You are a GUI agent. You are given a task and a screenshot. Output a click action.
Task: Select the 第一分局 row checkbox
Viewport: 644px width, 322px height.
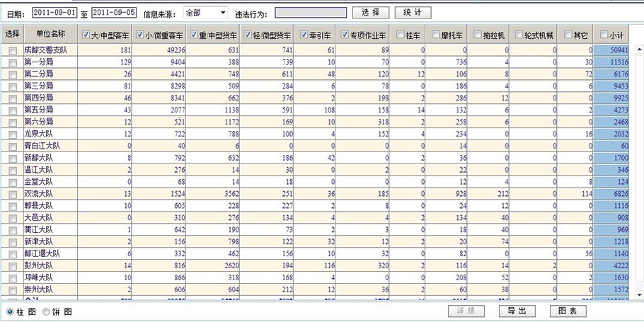click(x=13, y=63)
